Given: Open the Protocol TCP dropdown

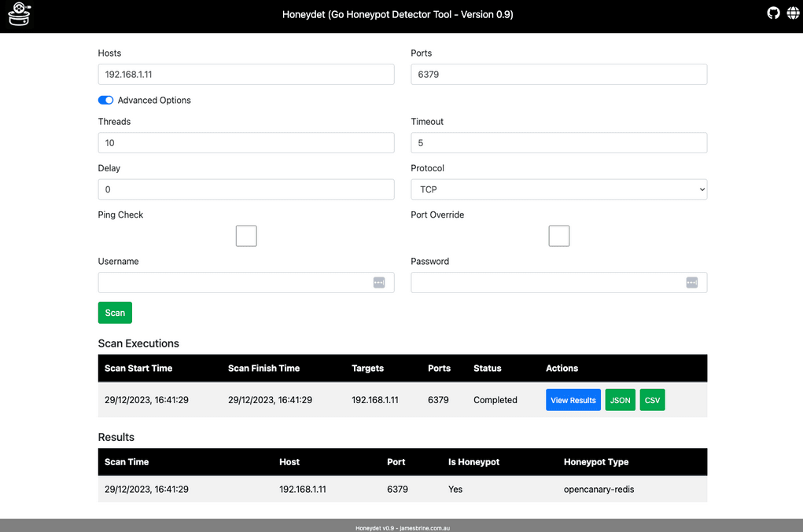Looking at the screenshot, I should 558,189.
